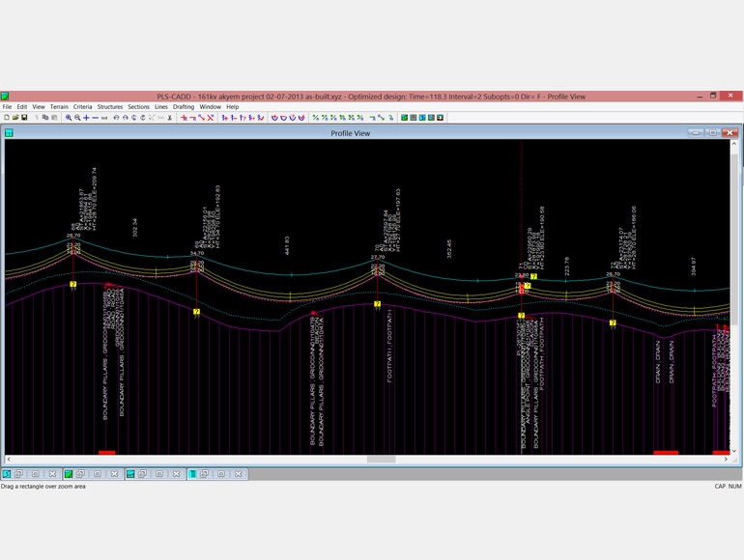
Task: Click the first blue sag curve section icon
Action: [274, 118]
